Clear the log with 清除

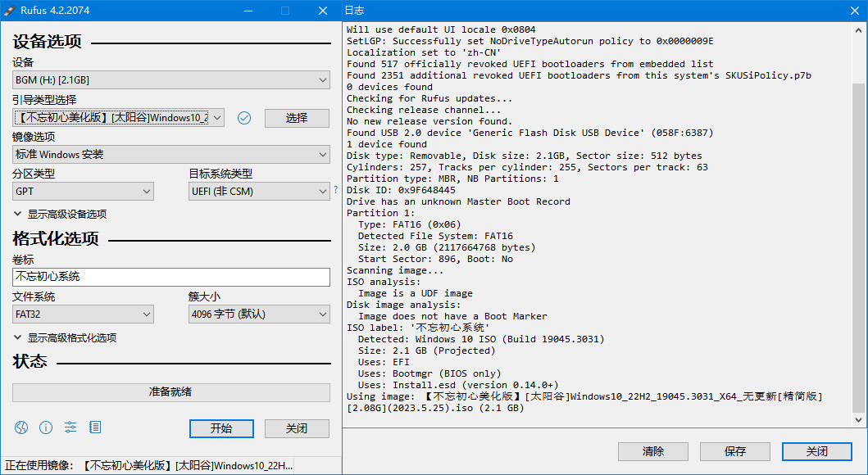(x=652, y=451)
